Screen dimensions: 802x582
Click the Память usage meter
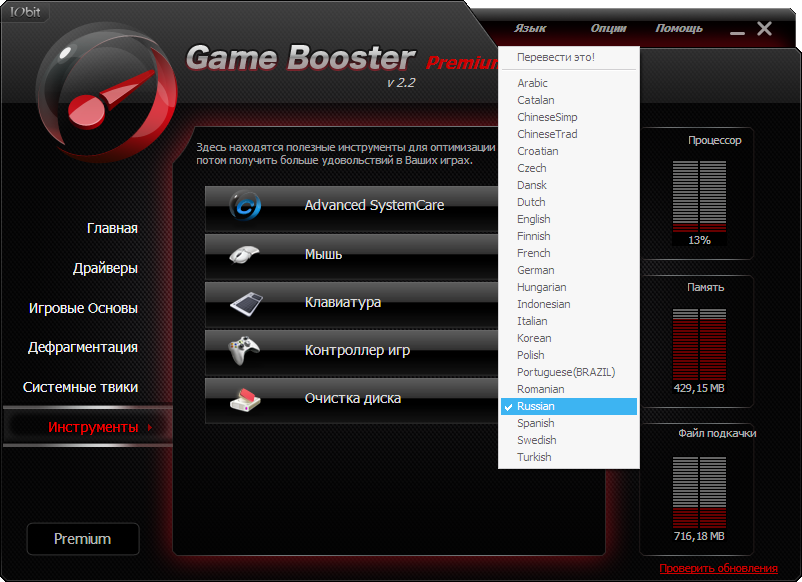click(699, 344)
